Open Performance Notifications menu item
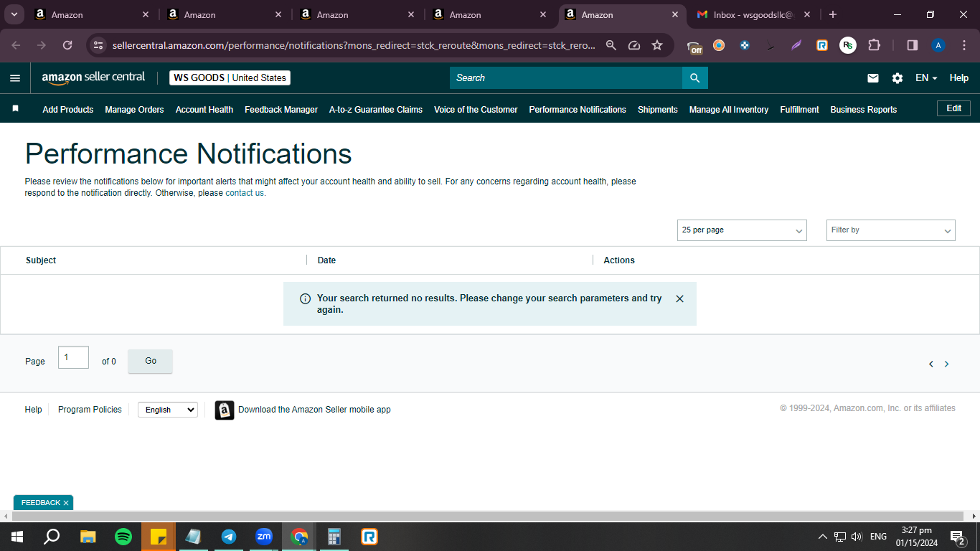 click(578, 110)
